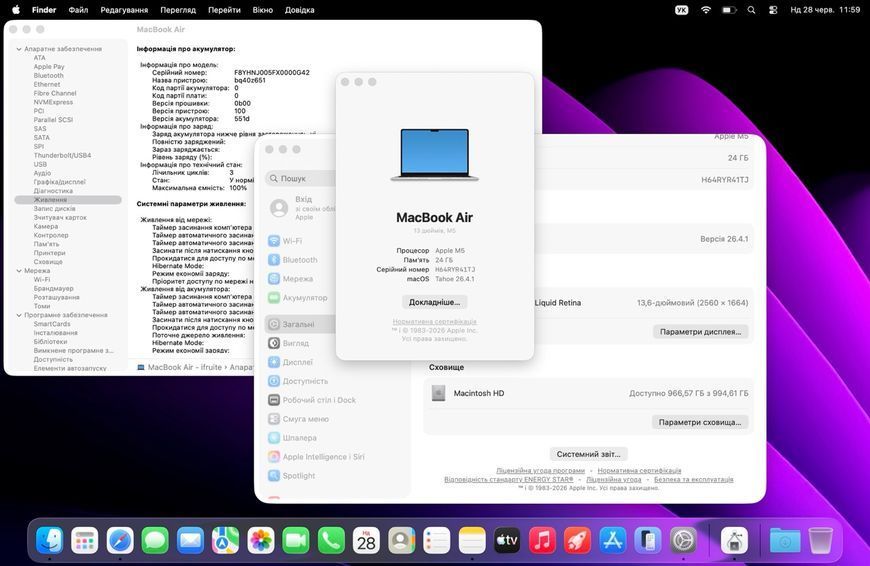Screen dimensions: 870x566
Task: Open the Довідка menu
Action: pos(300,10)
